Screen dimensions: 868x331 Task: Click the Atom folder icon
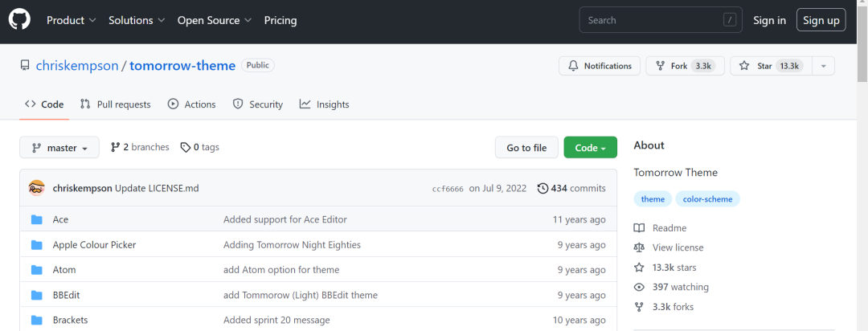click(x=36, y=270)
